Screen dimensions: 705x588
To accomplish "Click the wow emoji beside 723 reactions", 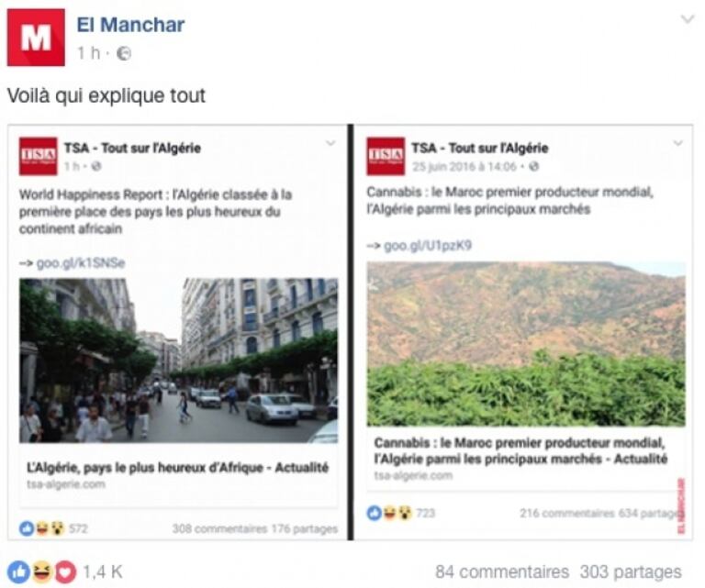I will point(405,513).
